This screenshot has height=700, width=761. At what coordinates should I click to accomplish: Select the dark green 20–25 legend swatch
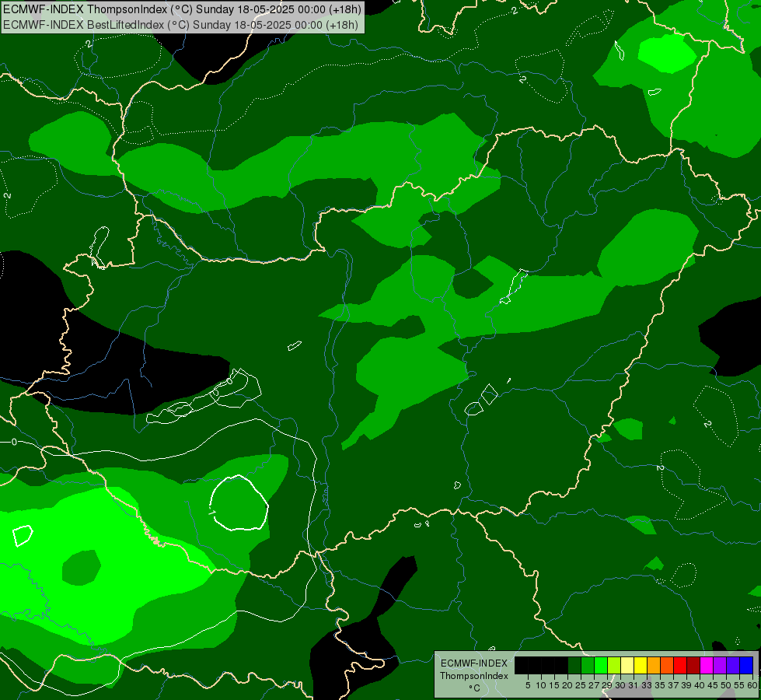pos(574,665)
